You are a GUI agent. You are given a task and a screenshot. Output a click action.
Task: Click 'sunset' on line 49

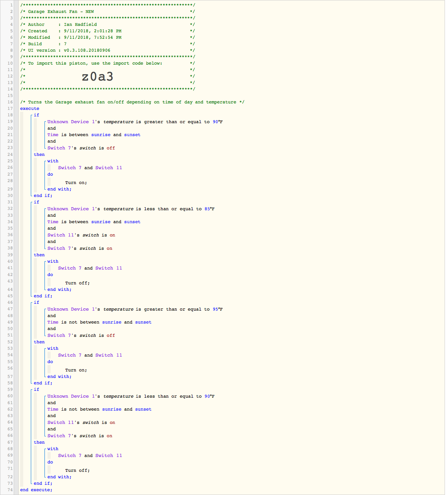click(x=143, y=322)
